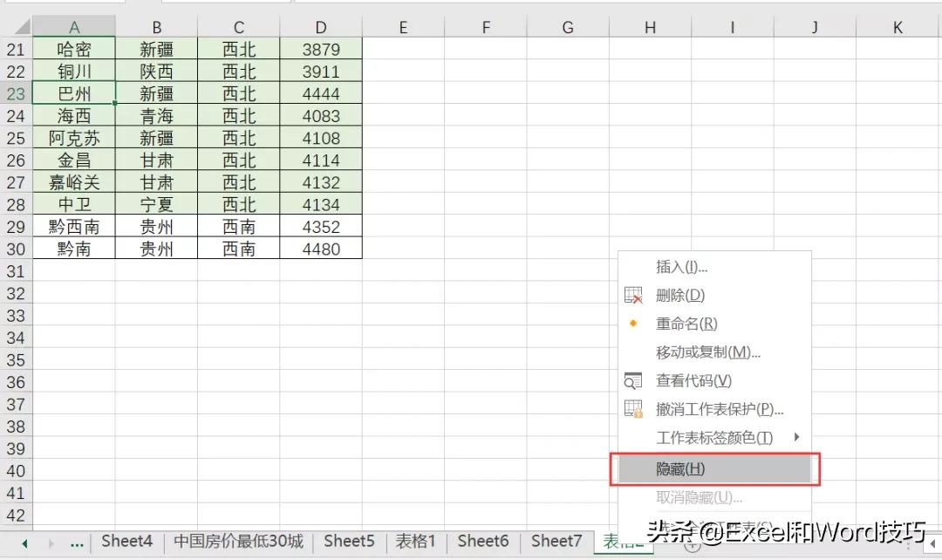942x560 pixels.
Task: Click the View Code icon next to 查看代码
Action: point(634,380)
